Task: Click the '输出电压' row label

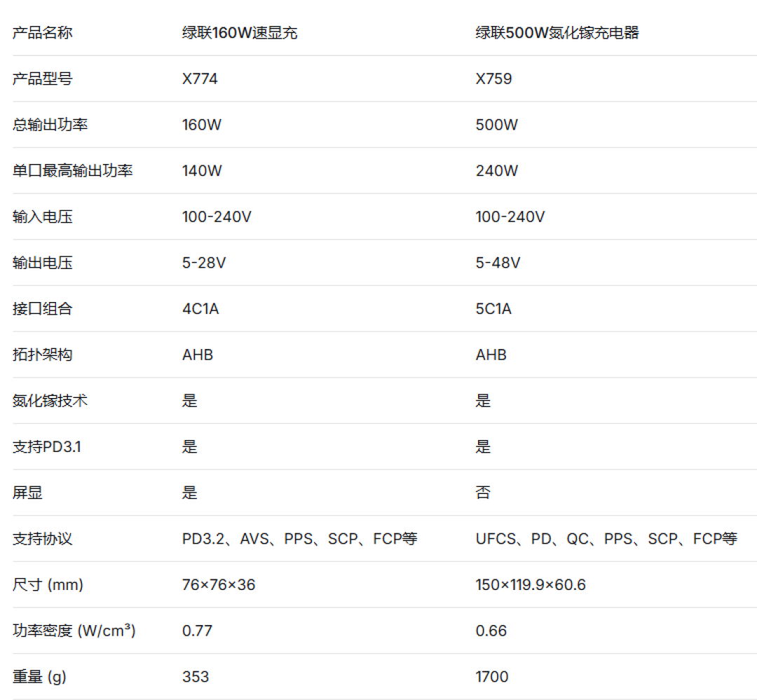Action: pyautogui.click(x=43, y=263)
